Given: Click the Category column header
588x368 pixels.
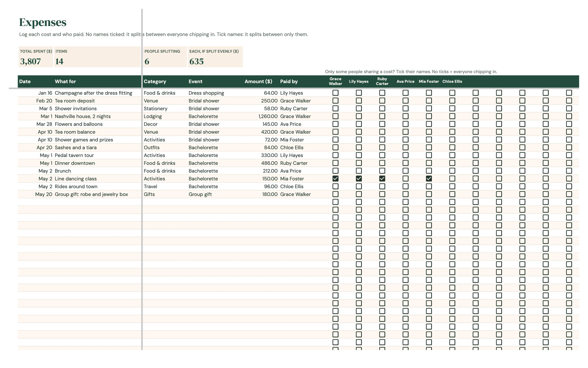Looking at the screenshot, I should pos(155,81).
